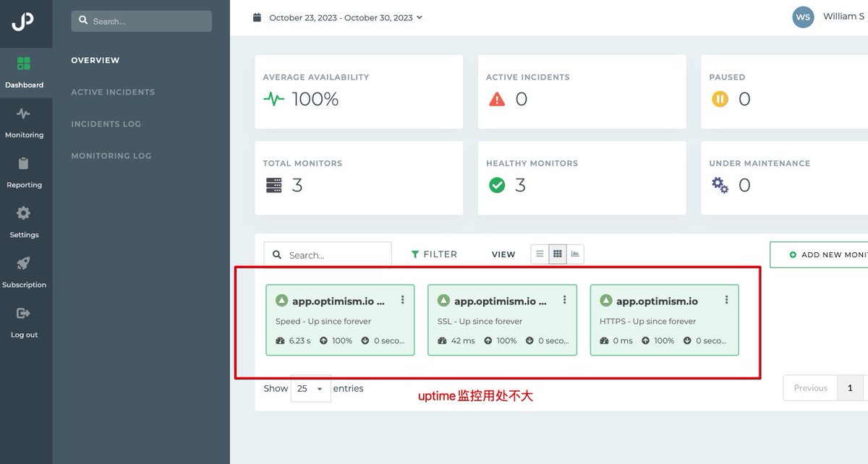The image size is (868, 464).
Task: Click the sidebar search field
Action: click(141, 21)
